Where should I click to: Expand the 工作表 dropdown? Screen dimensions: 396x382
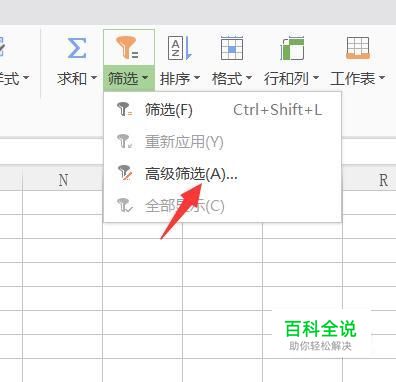click(x=382, y=78)
